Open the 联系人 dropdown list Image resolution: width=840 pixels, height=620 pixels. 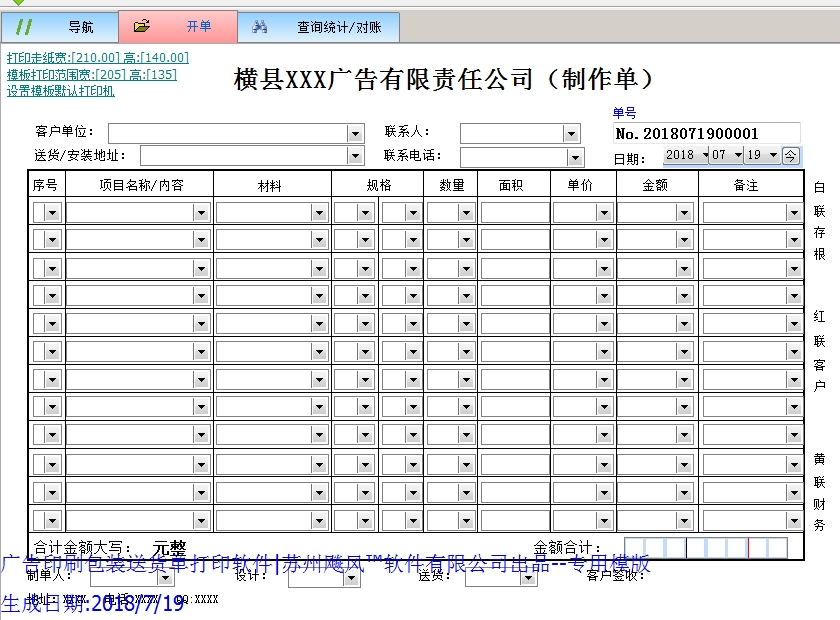[571, 133]
